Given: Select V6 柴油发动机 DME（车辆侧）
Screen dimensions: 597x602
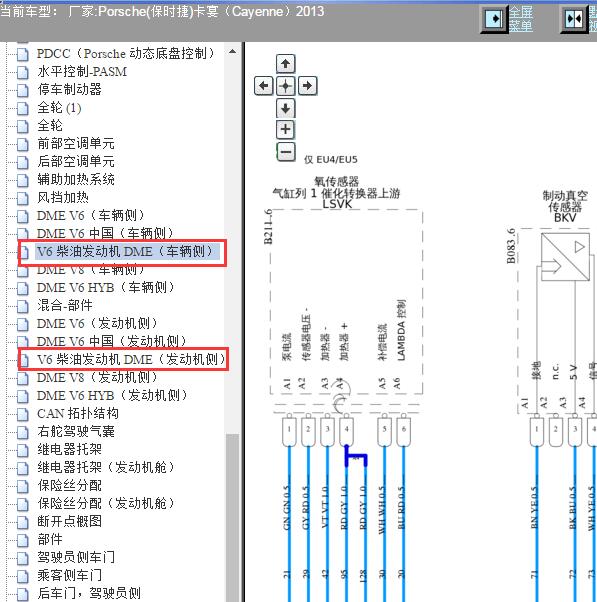Looking at the screenshot, I should coord(125,251).
